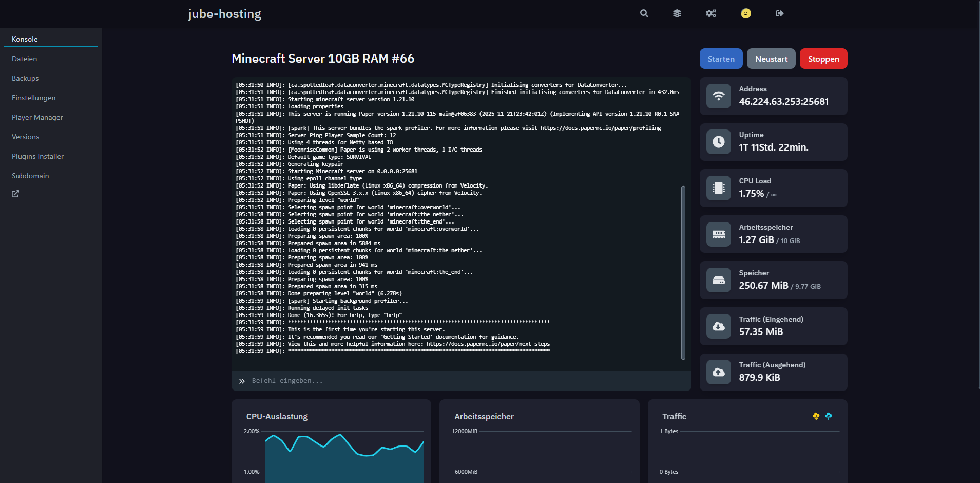Open Einstellungen from the sidebar
Image resolution: width=980 pixels, height=483 pixels.
pyautogui.click(x=34, y=98)
